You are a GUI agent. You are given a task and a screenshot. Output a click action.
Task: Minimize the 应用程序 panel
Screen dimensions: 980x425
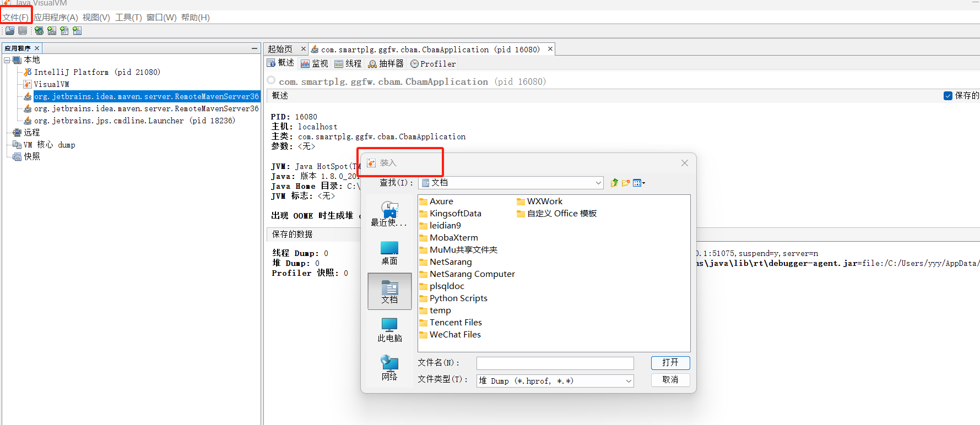coord(255,48)
